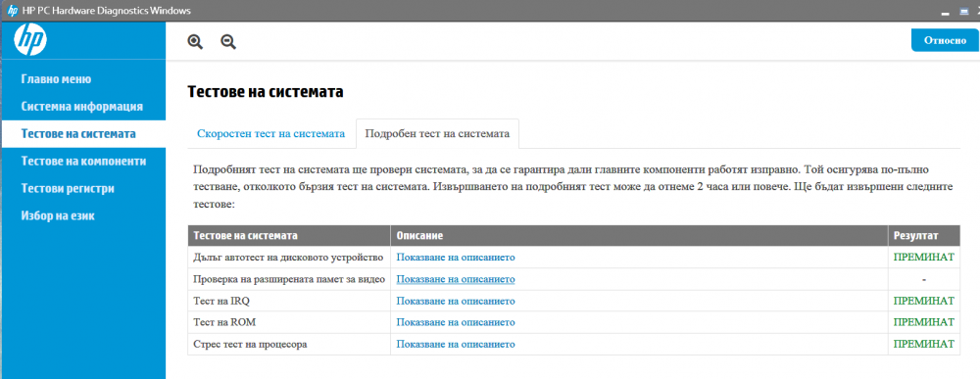Show description for Проверка на разширената памет за видео

(x=456, y=279)
